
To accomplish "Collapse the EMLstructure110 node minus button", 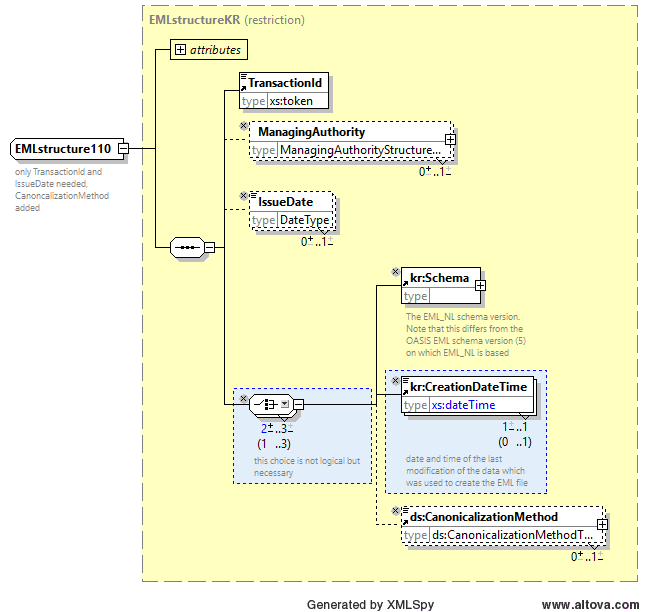I will click(123, 148).
